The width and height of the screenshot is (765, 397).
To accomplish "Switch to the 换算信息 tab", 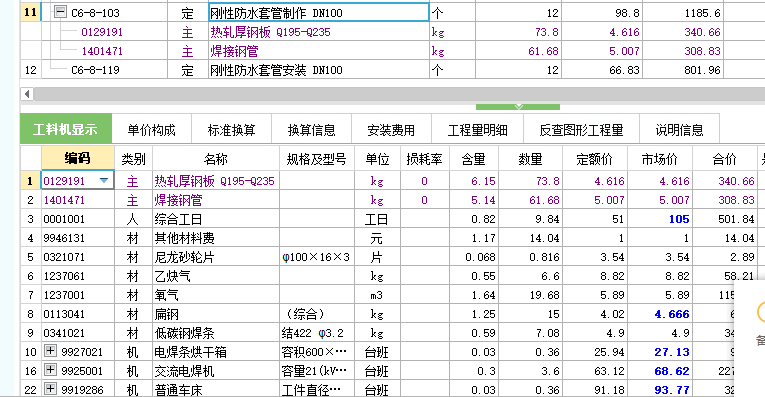I will 311,130.
